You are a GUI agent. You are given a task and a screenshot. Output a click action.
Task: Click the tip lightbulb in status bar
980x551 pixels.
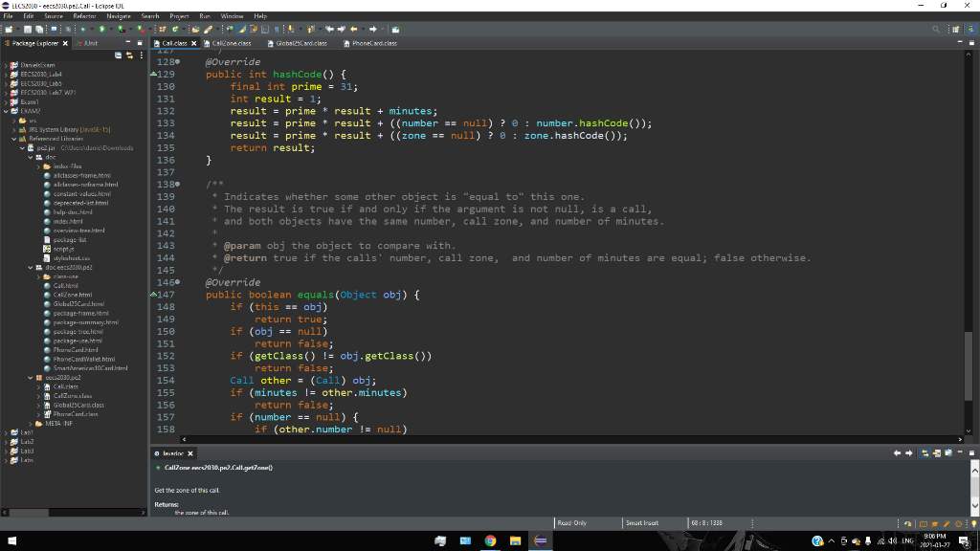point(973,523)
